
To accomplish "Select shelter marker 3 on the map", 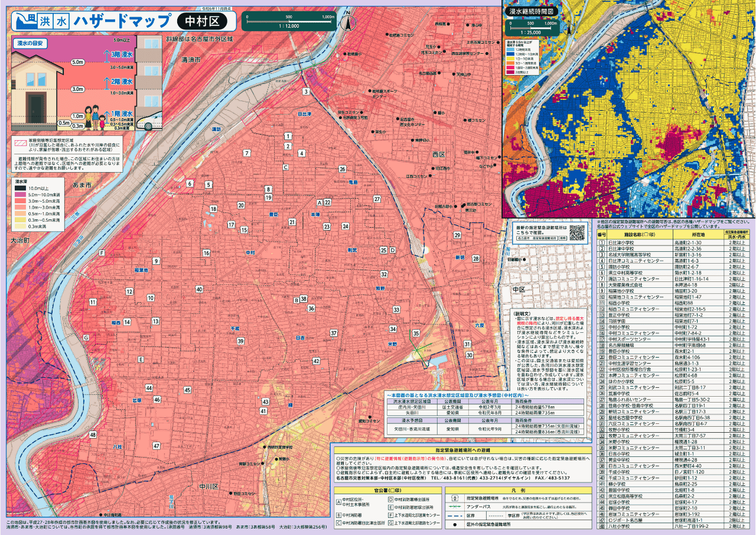I will pyautogui.click(x=306, y=91).
